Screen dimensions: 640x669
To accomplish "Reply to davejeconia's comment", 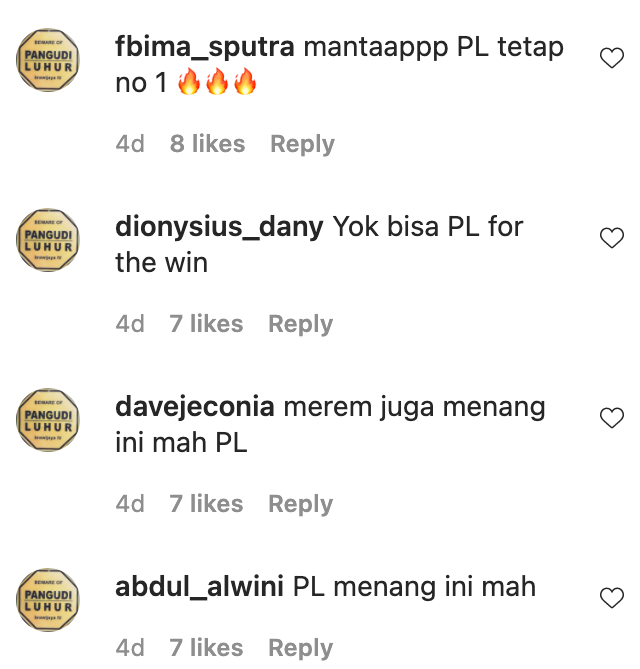I will click(301, 504).
